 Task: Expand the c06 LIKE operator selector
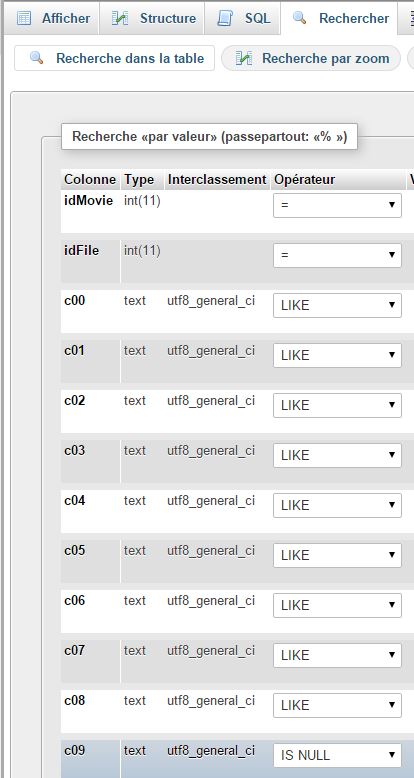338,605
